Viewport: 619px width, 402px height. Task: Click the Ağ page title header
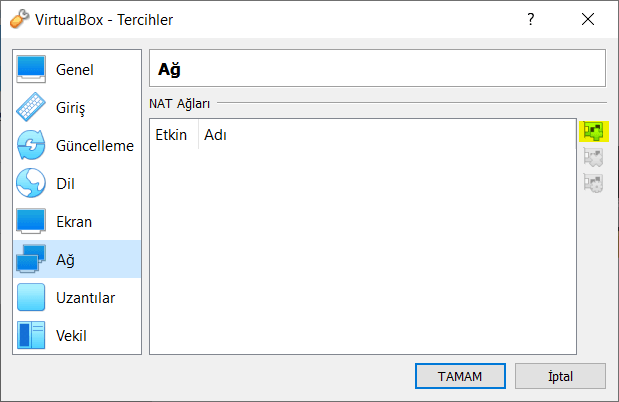[x=377, y=70]
